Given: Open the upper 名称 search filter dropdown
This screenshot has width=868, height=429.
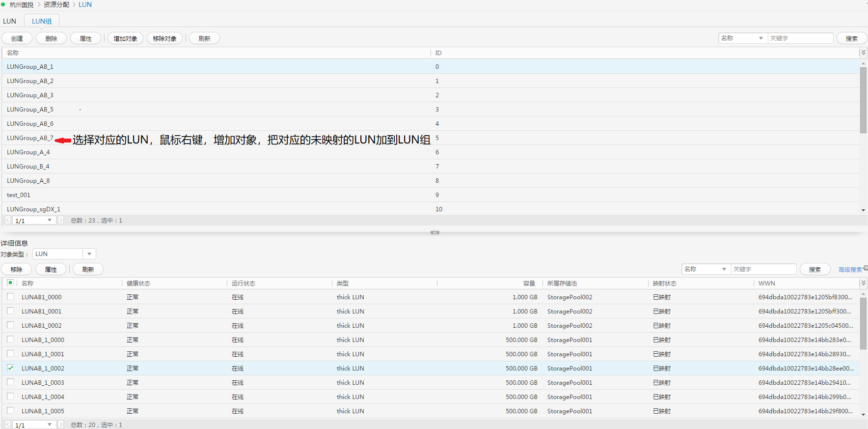Looking at the screenshot, I should (743, 38).
